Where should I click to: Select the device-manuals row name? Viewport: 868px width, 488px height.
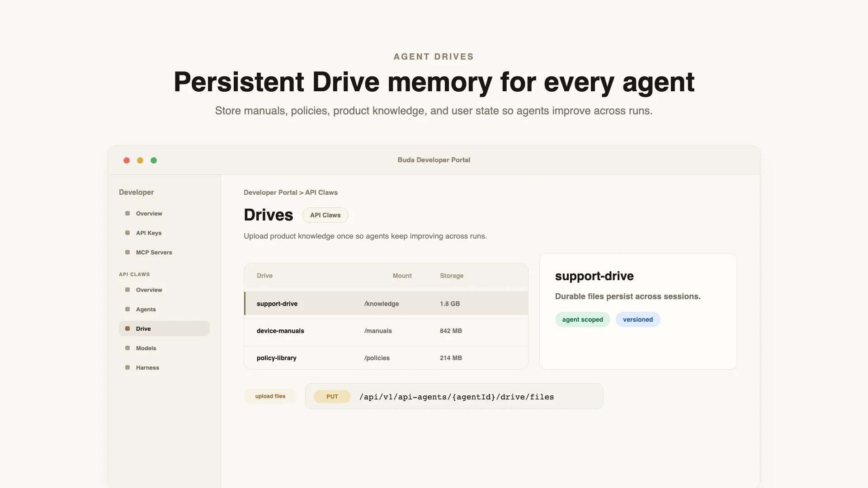(x=280, y=331)
